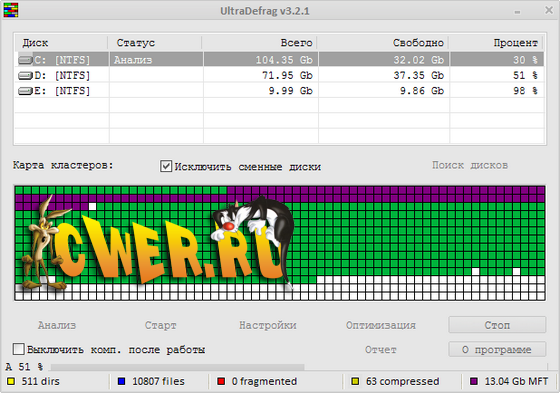Click the yellow dirs legend square
560x393 pixels.
(11, 381)
